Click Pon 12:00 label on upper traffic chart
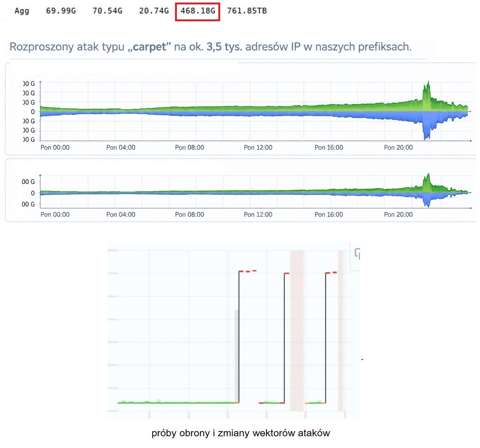This screenshot has height=448, width=480. (258, 147)
